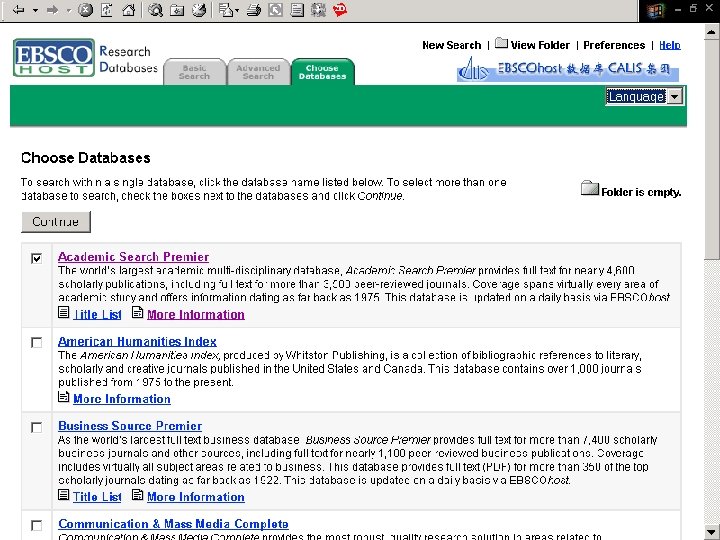Check the Communication & Mass Media Complete checkbox
The image size is (720, 540).
[x=36, y=525]
